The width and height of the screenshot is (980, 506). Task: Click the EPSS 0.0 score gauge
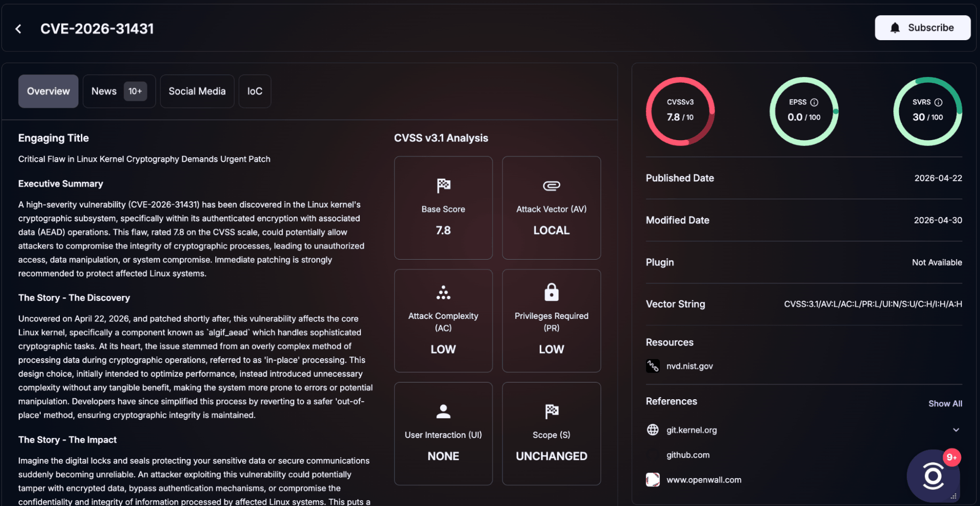(804, 111)
